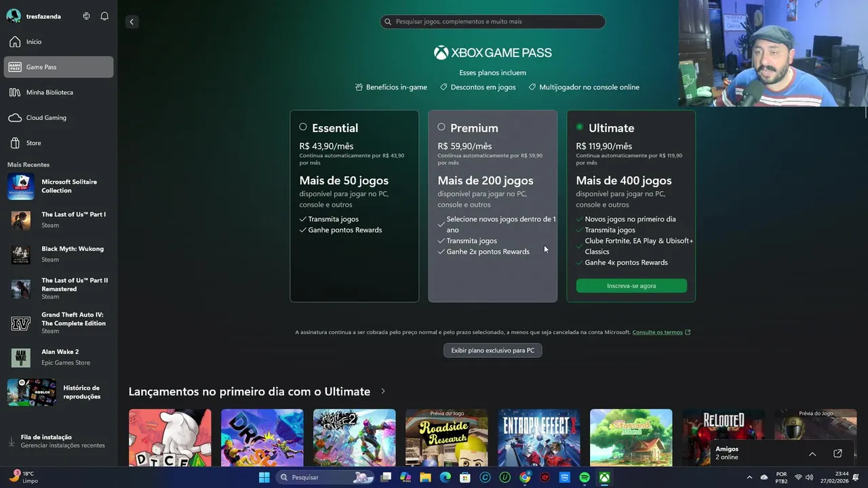Open The Last of Us Part I

[x=58, y=220]
